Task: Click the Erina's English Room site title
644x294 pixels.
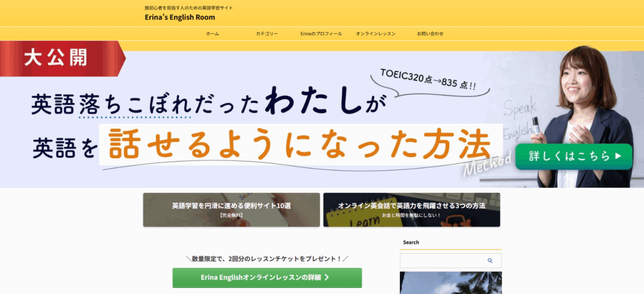Action: (x=180, y=17)
